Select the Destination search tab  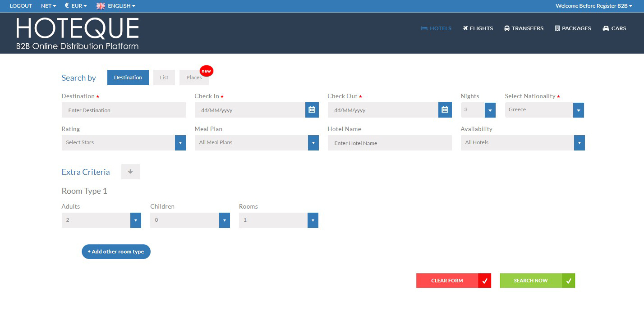tap(128, 77)
